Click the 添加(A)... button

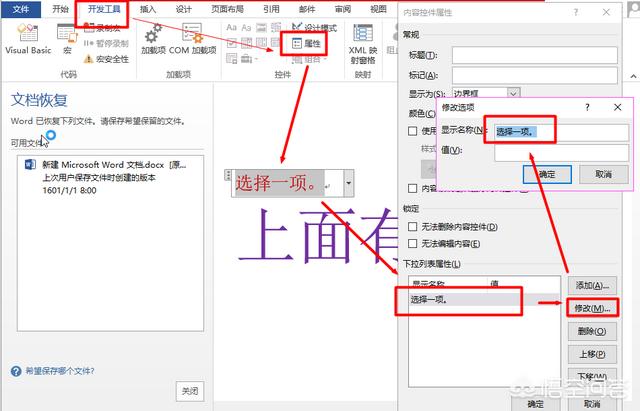click(592, 285)
